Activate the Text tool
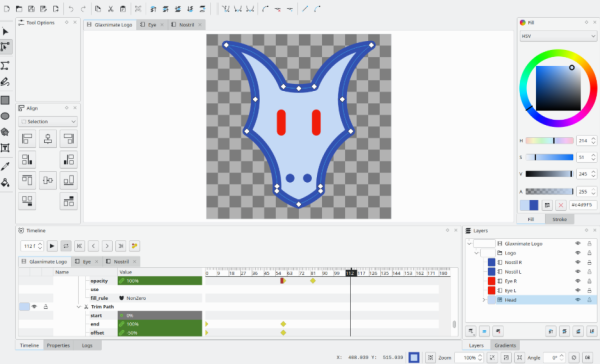 (x=5, y=148)
